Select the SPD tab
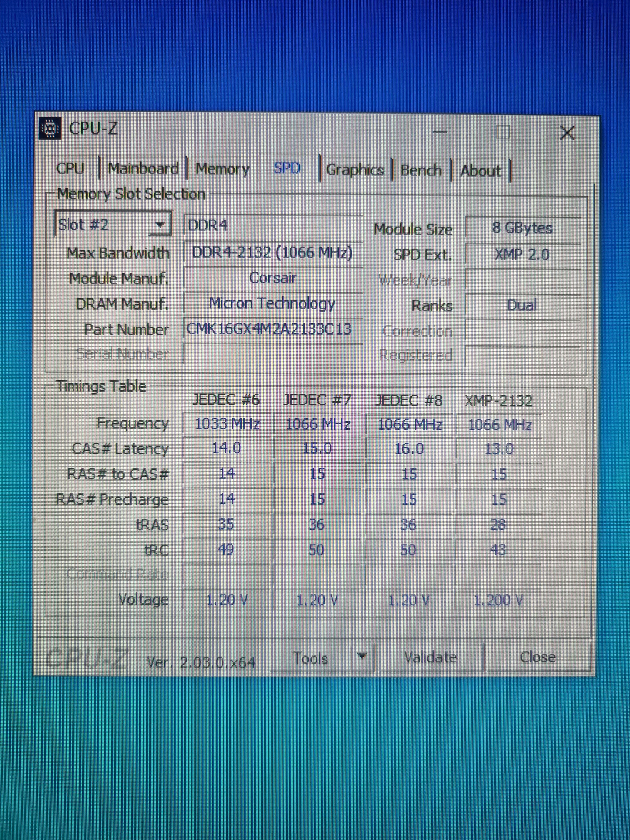The width and height of the screenshot is (630, 840). [287, 168]
